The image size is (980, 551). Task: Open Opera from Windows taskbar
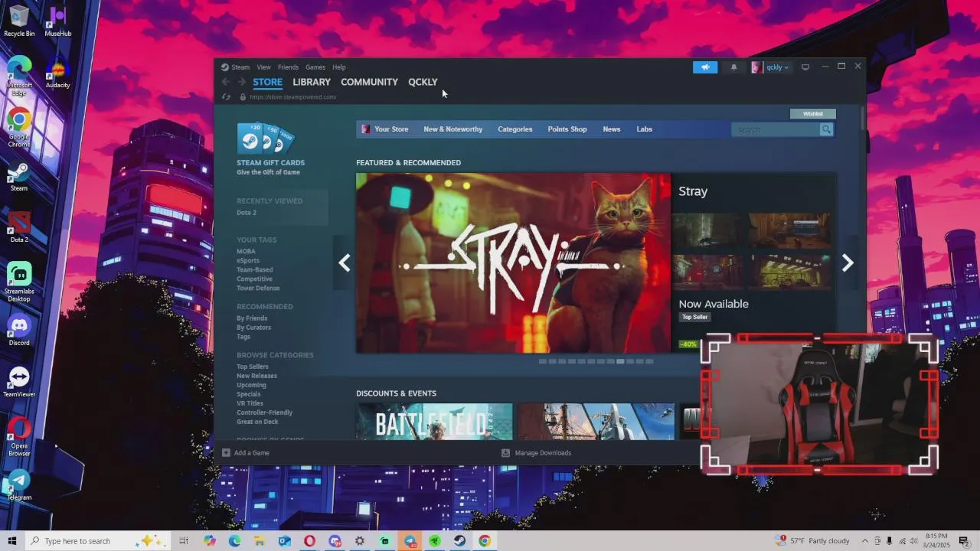tap(309, 541)
